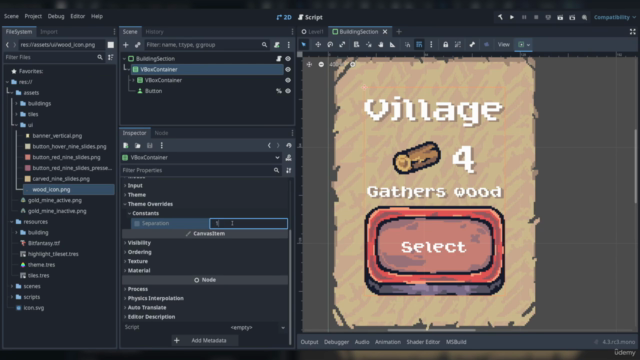Image resolution: width=640 pixels, height=360 pixels.
Task: Select theme.tres file
Action: click(x=41, y=265)
